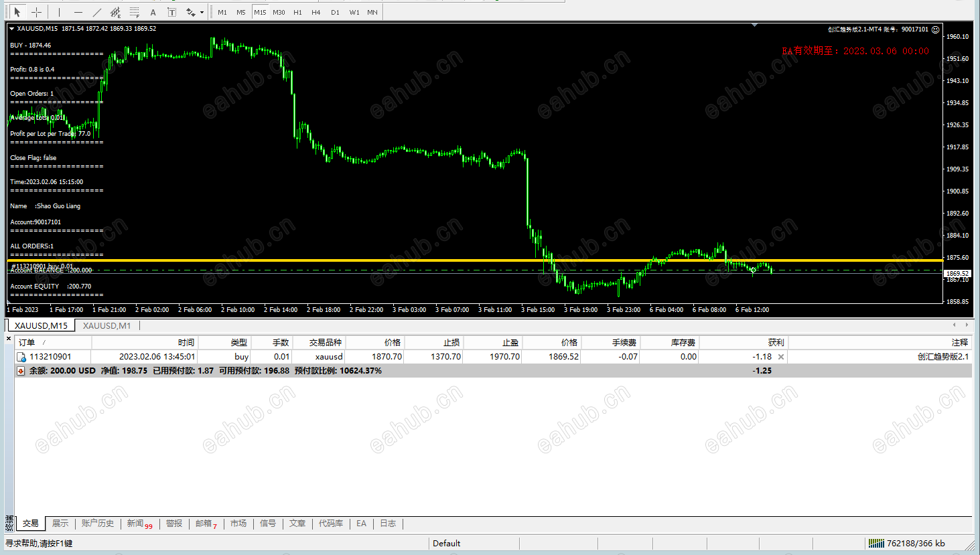Viewport: 980px width, 555px height.
Task: Open the 日志 terminal tab
Action: click(x=388, y=524)
